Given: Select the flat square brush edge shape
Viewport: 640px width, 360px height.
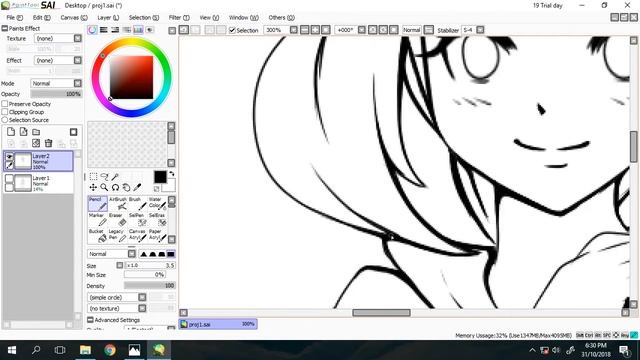Looking at the screenshot, I should point(171,254).
